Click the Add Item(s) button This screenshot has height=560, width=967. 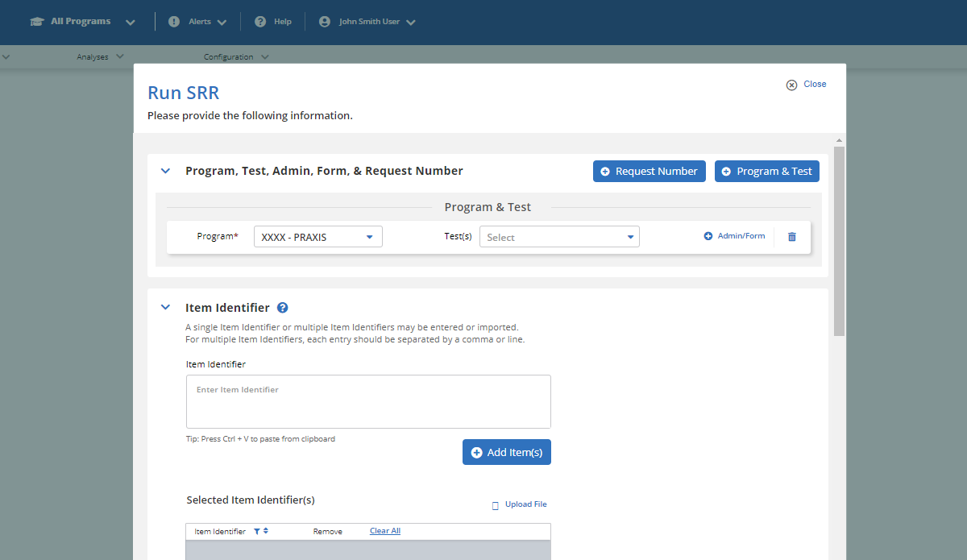point(506,453)
